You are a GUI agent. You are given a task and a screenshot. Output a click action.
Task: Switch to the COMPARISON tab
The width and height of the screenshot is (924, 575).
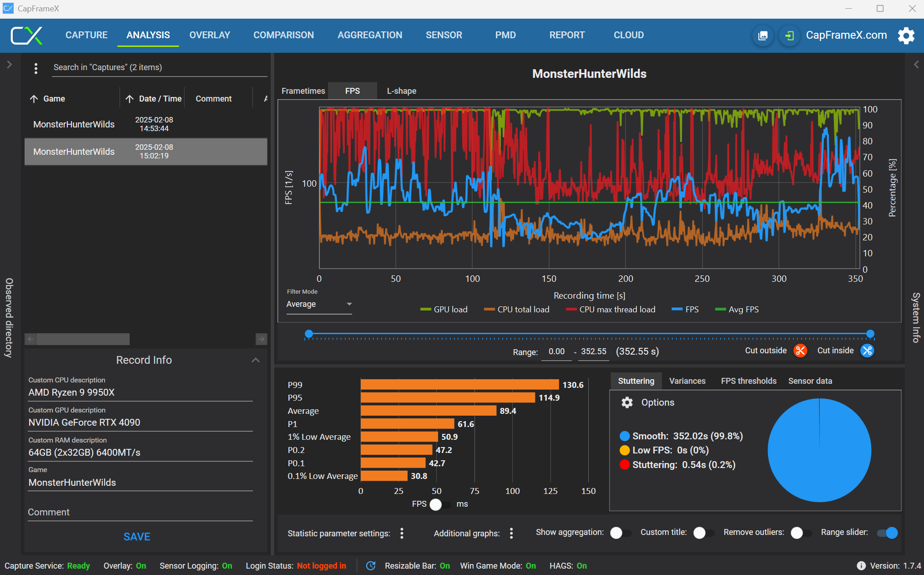pos(283,35)
